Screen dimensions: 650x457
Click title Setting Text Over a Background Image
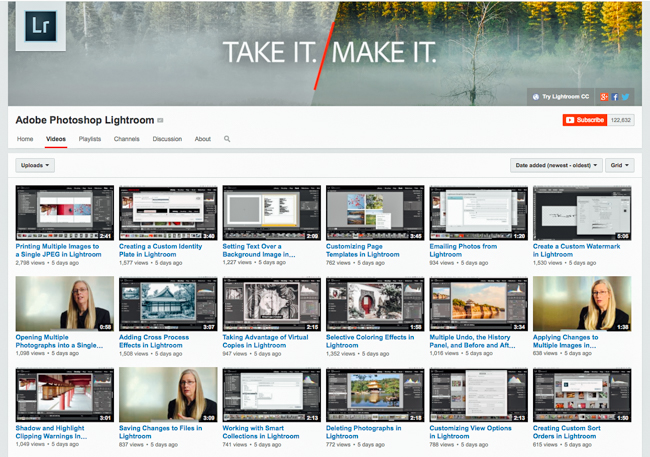coord(259,250)
